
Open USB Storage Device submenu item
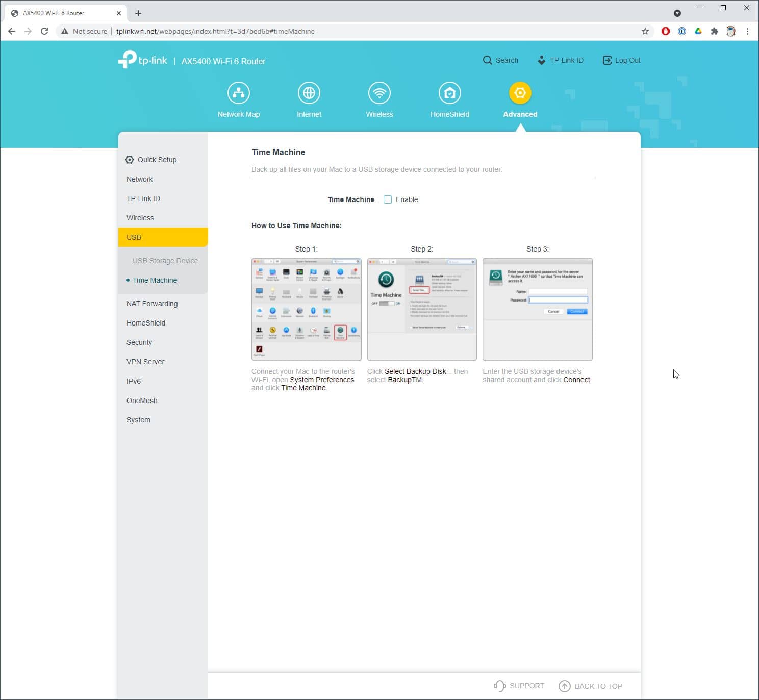point(165,261)
